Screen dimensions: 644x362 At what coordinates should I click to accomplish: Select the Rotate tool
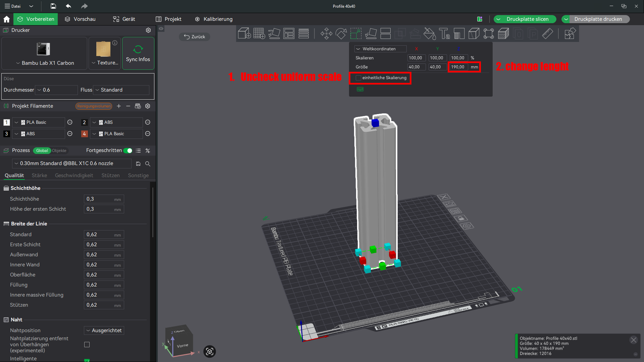(x=341, y=34)
